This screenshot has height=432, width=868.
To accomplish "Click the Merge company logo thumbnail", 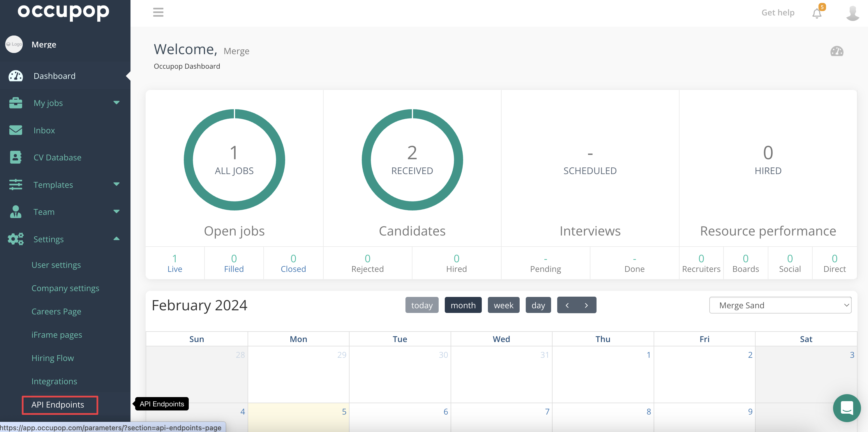I will [x=14, y=44].
